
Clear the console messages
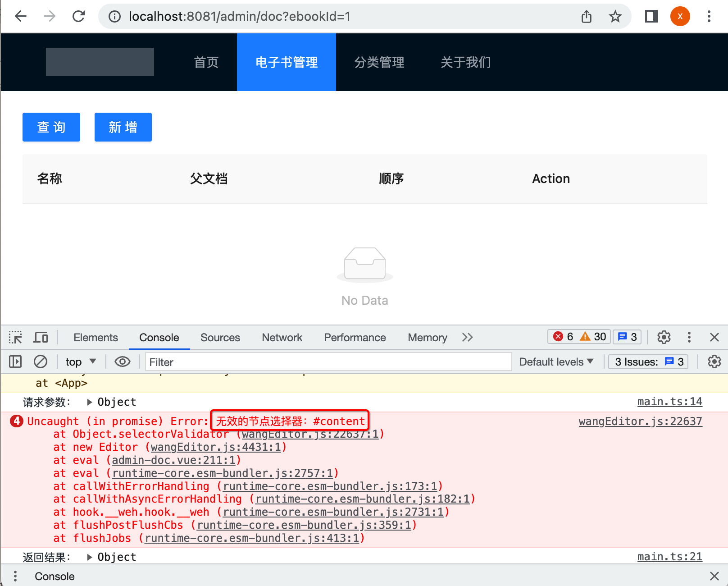[x=41, y=362]
